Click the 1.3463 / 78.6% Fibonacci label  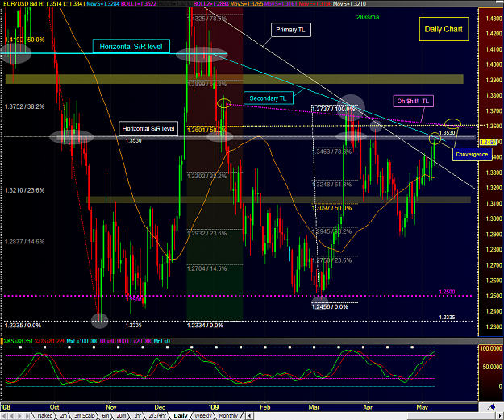(331, 152)
